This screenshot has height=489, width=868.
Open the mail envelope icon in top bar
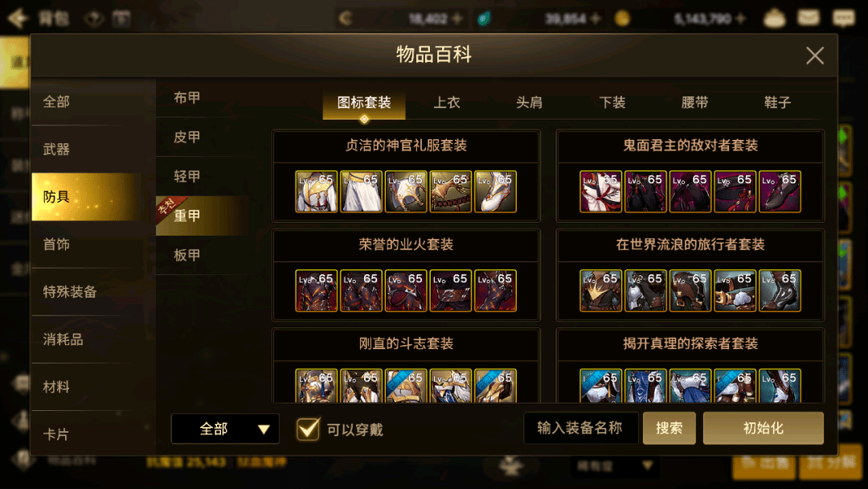click(x=809, y=17)
